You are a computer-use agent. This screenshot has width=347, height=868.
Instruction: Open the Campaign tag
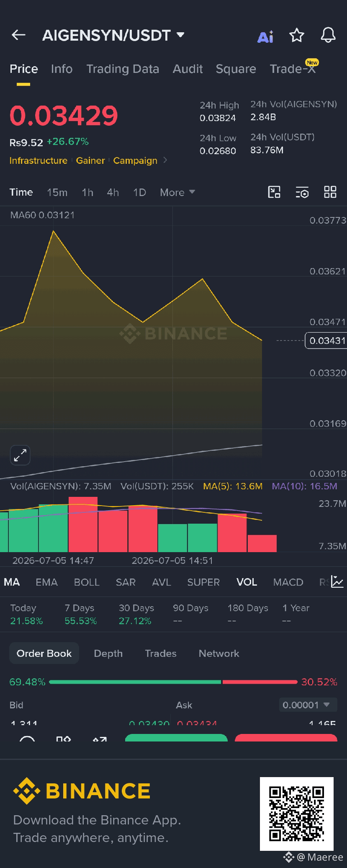coord(135,160)
